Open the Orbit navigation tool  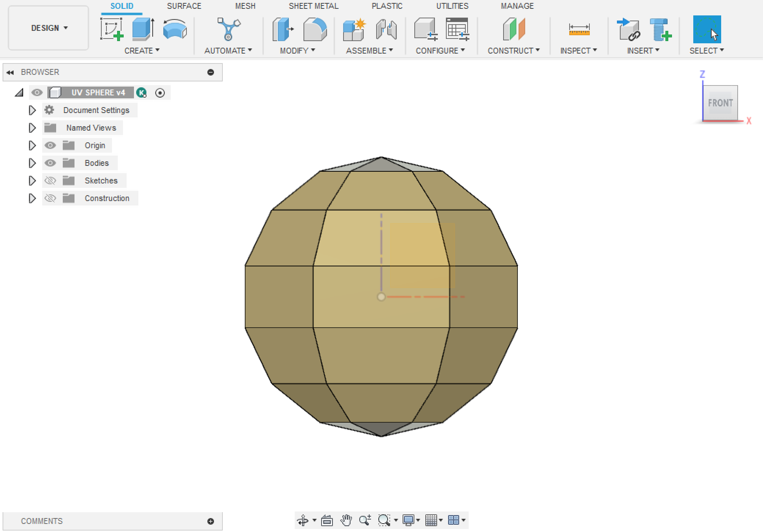(x=303, y=520)
